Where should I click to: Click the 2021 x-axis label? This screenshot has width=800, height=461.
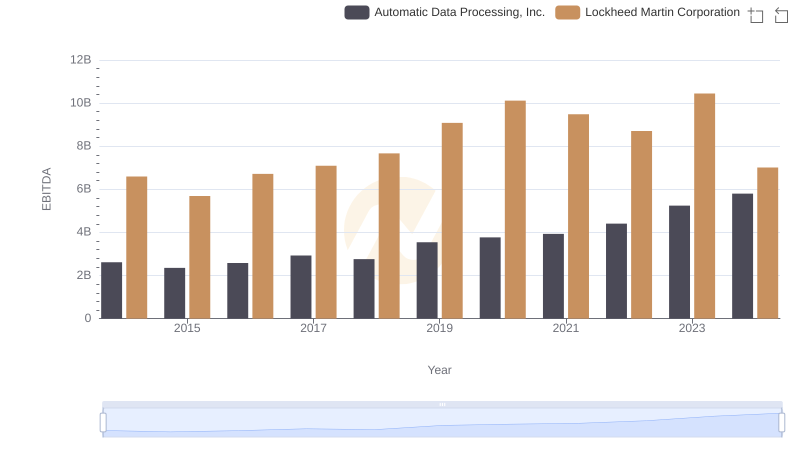(566, 328)
